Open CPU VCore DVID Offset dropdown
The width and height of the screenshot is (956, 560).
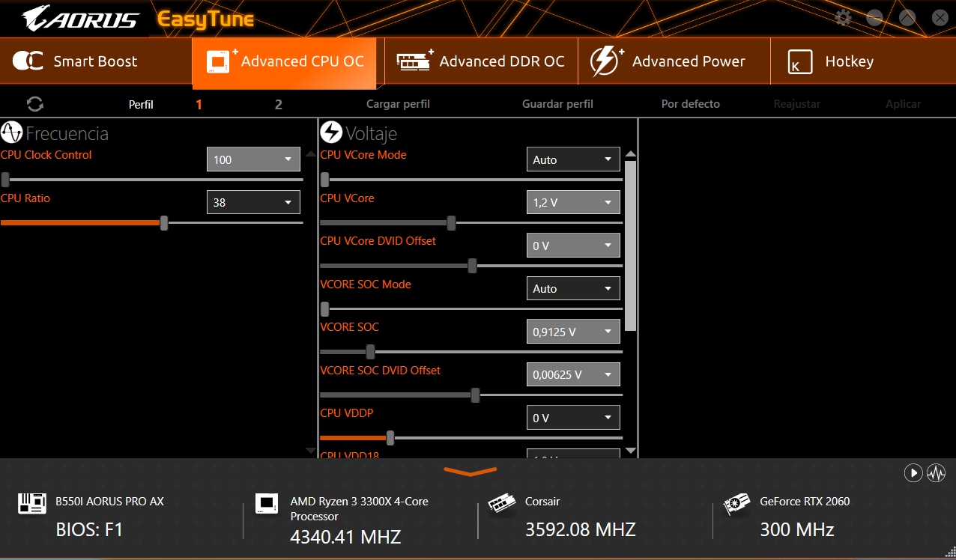(x=573, y=246)
